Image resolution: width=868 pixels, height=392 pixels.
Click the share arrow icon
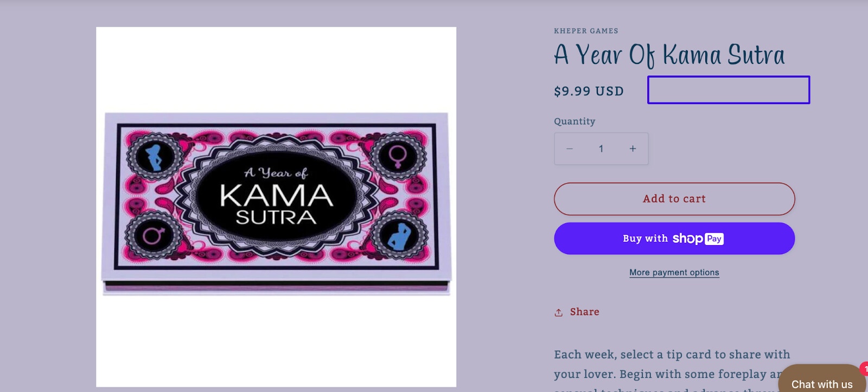click(x=559, y=313)
